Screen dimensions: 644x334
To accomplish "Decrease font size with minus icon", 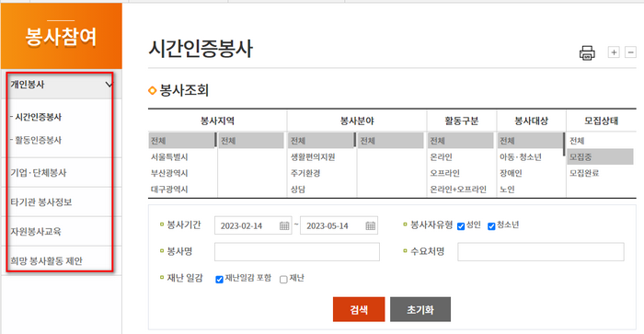I will coord(630,52).
